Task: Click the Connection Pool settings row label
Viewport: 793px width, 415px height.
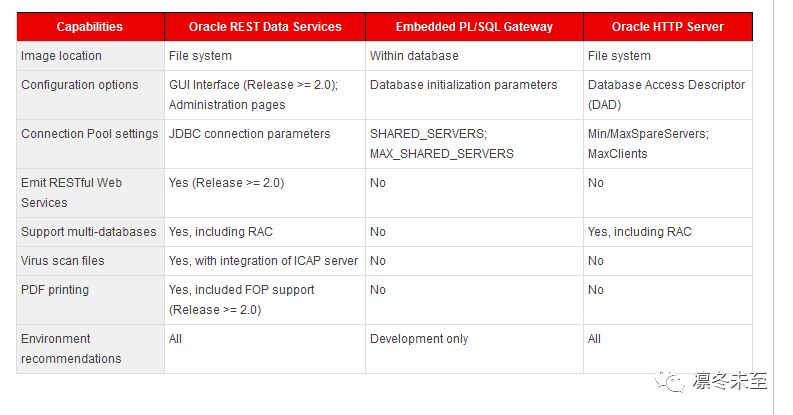Action: pyautogui.click(x=90, y=134)
